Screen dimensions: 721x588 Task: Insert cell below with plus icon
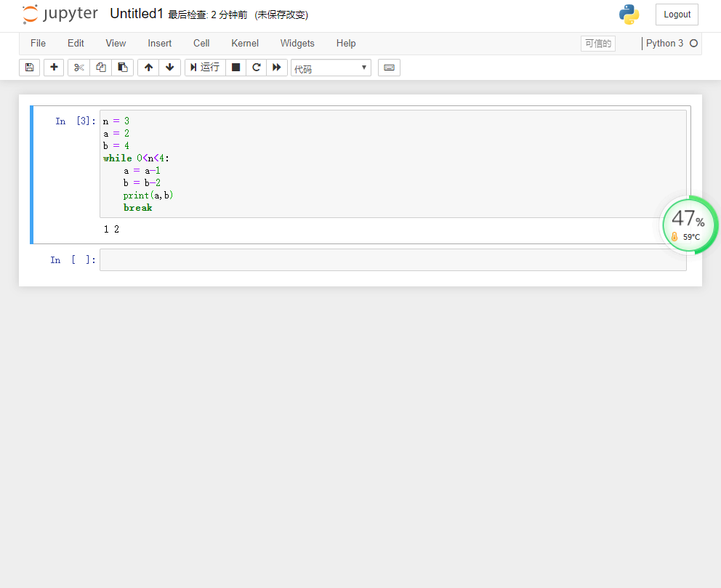54,68
